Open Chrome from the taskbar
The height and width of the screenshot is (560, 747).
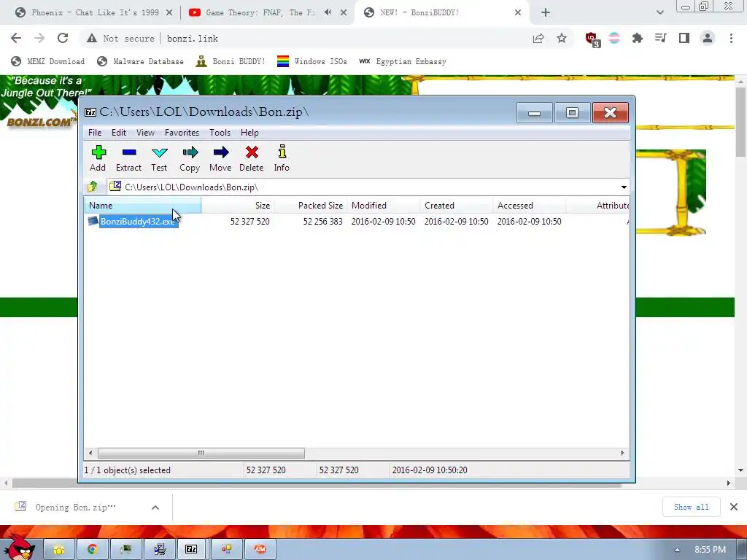pos(93,549)
